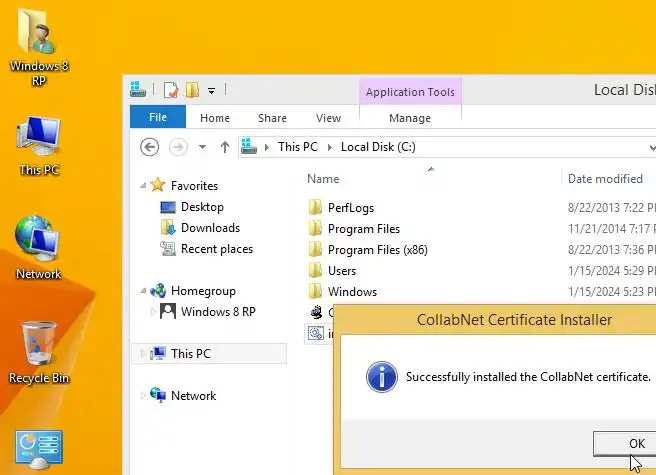Click the 11/21/2014 7:17 date for Program Files

(611, 229)
